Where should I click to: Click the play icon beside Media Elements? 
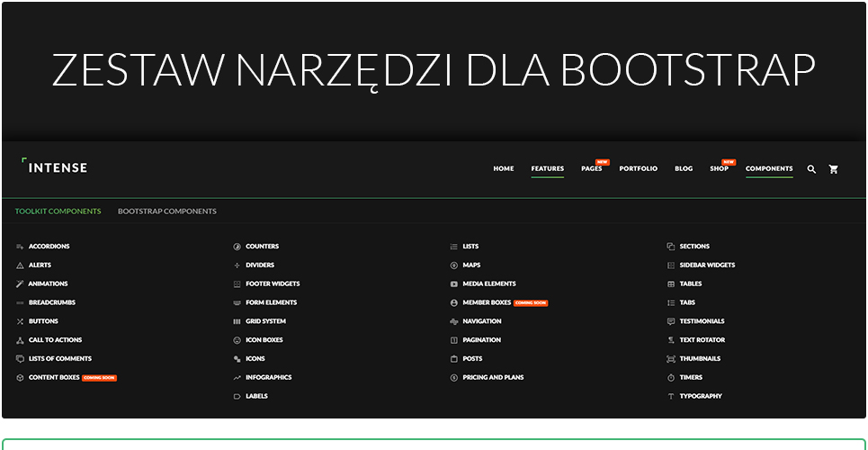coord(454,284)
